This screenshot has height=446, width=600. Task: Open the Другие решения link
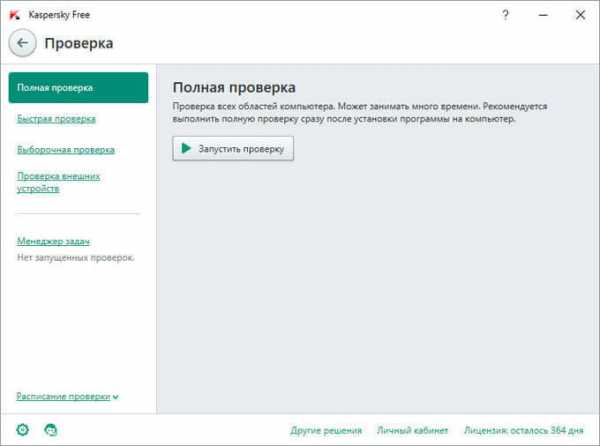coord(326,430)
